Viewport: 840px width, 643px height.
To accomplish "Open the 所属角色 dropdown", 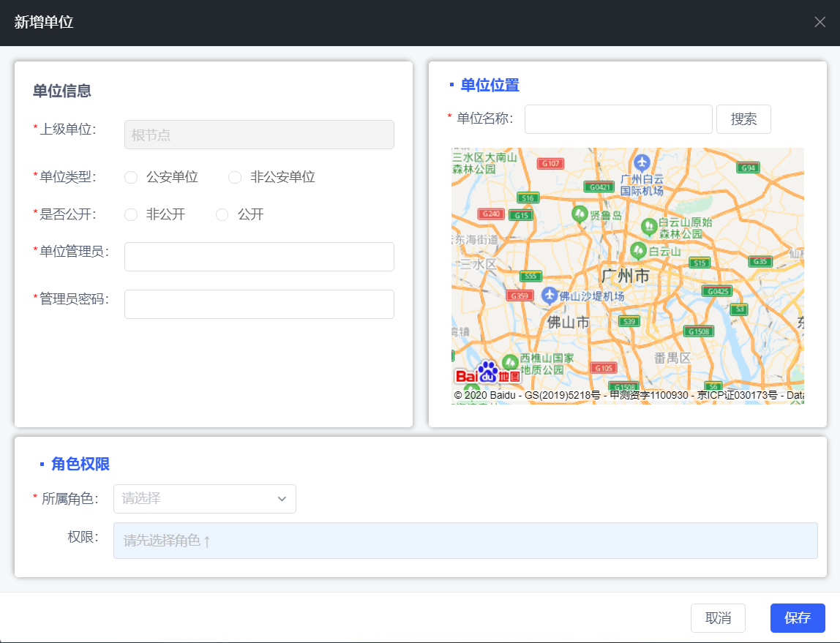I will (204, 499).
